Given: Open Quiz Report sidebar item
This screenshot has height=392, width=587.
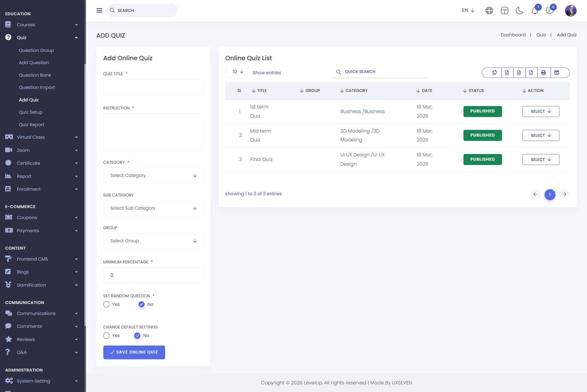Looking at the screenshot, I should coord(31,125).
